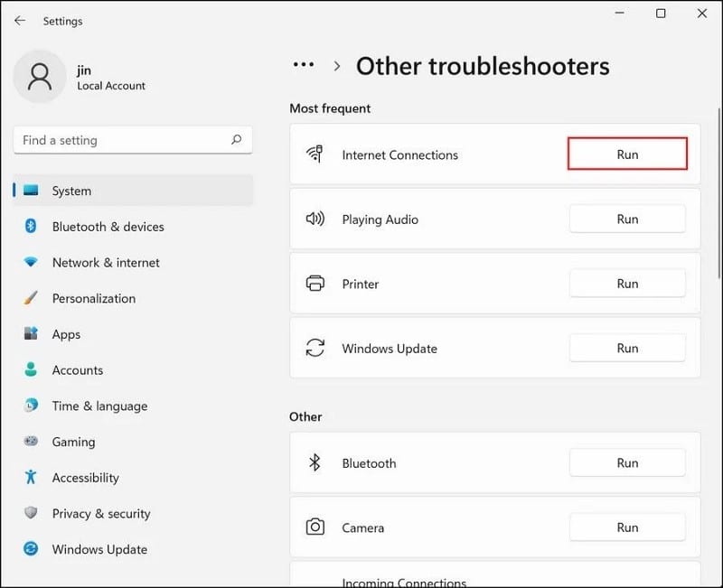
Task: Run the Internet Connections troubleshooter
Action: pyautogui.click(x=627, y=154)
